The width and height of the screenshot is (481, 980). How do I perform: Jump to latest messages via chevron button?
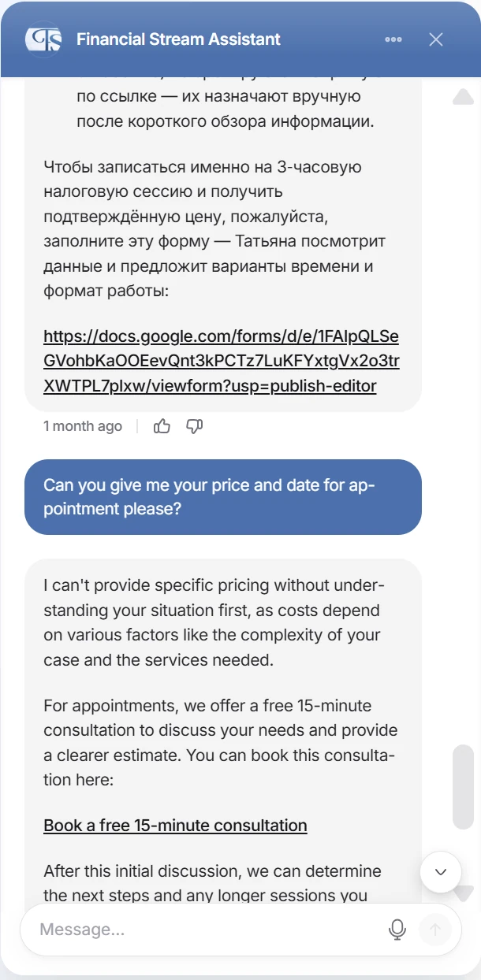[440, 872]
